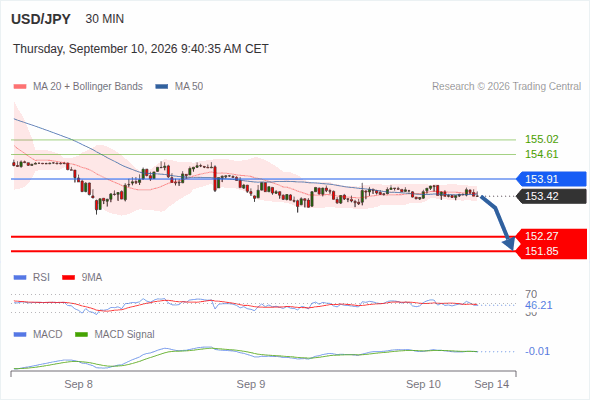Click the Sep 10 date axis label
The image size is (590, 400).
click(x=423, y=384)
